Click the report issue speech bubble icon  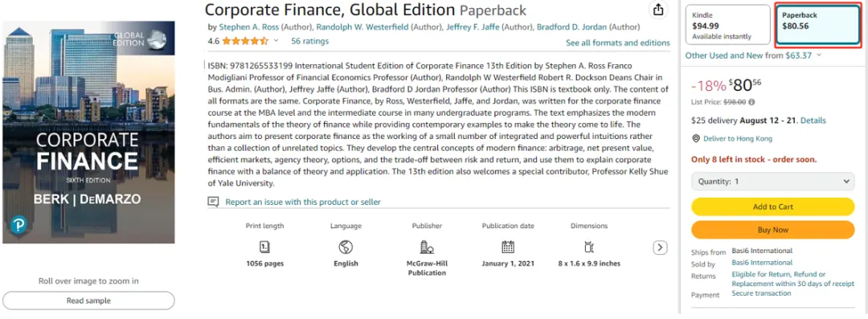(213, 202)
